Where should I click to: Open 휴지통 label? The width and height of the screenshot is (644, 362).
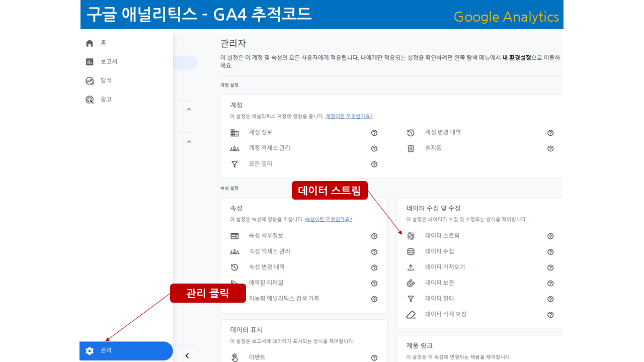[433, 148]
